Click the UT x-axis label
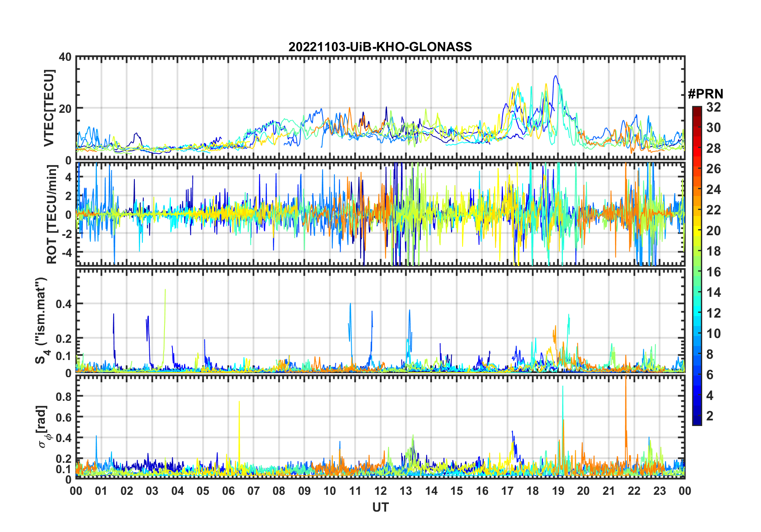 tap(380, 508)
